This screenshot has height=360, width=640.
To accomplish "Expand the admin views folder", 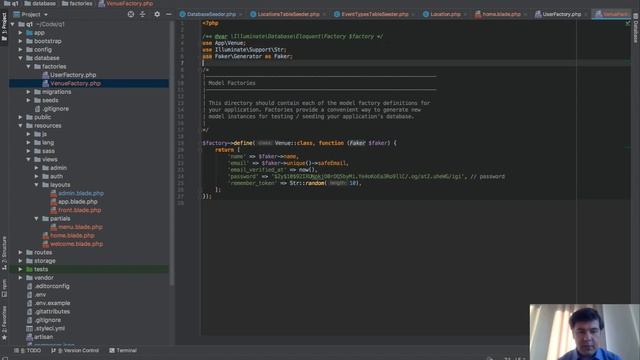I will (37, 168).
